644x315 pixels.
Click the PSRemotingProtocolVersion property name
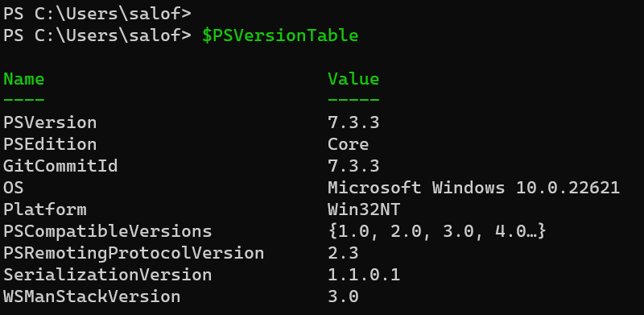134,253
